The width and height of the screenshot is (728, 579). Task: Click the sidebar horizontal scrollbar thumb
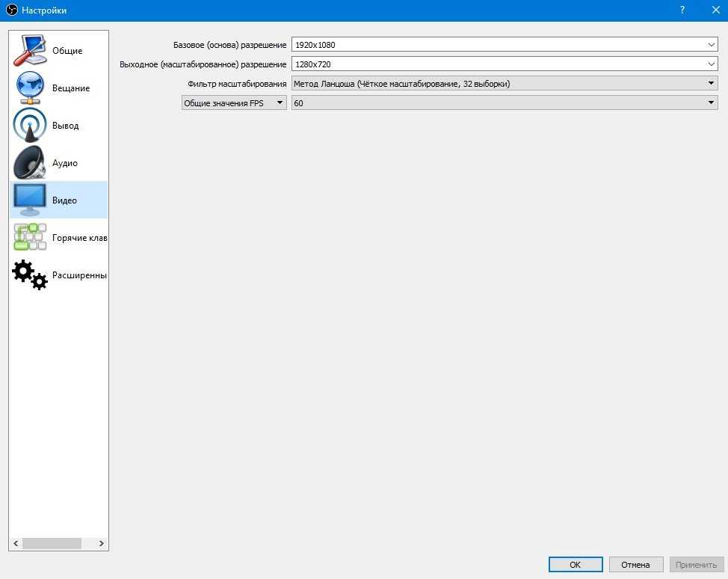click(x=52, y=543)
